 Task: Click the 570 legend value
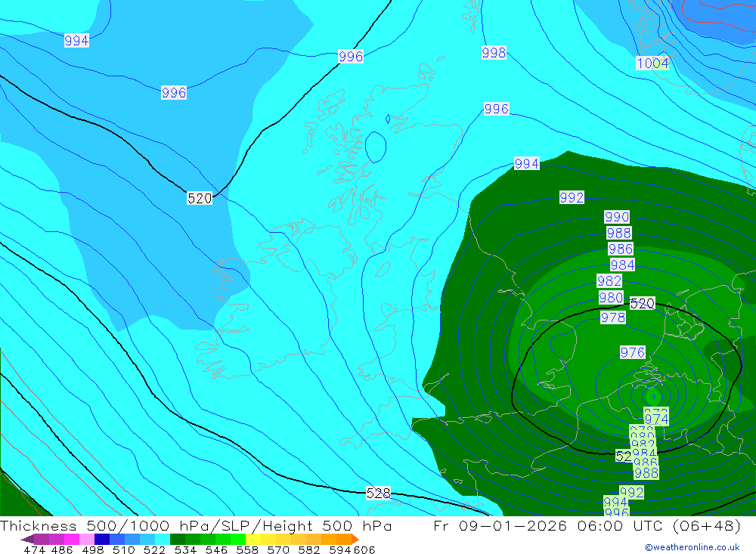(x=277, y=549)
